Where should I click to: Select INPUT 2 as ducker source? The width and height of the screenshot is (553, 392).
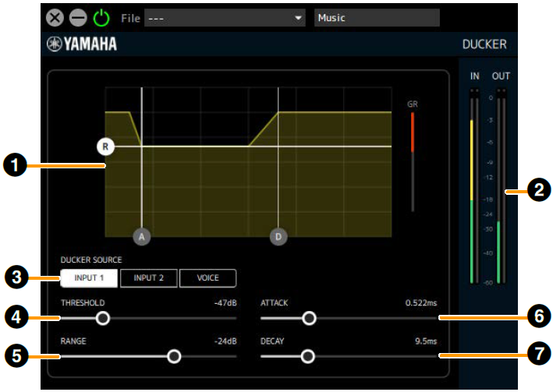click(149, 278)
